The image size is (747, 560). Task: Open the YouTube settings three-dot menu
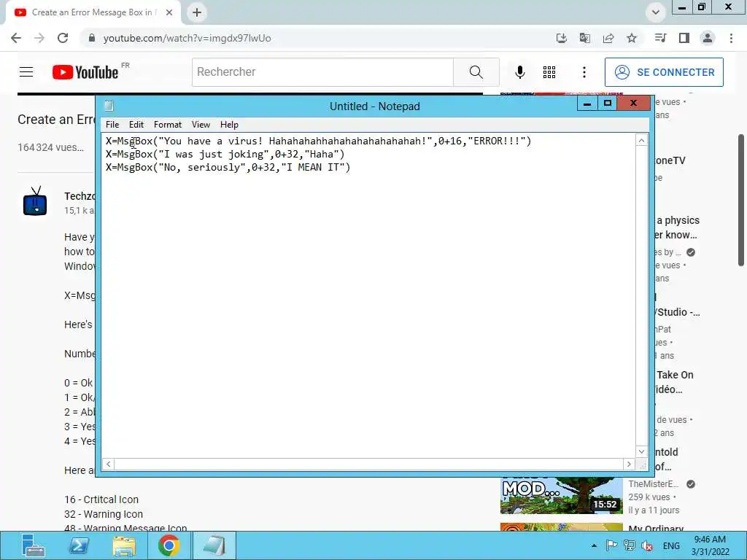coord(584,72)
